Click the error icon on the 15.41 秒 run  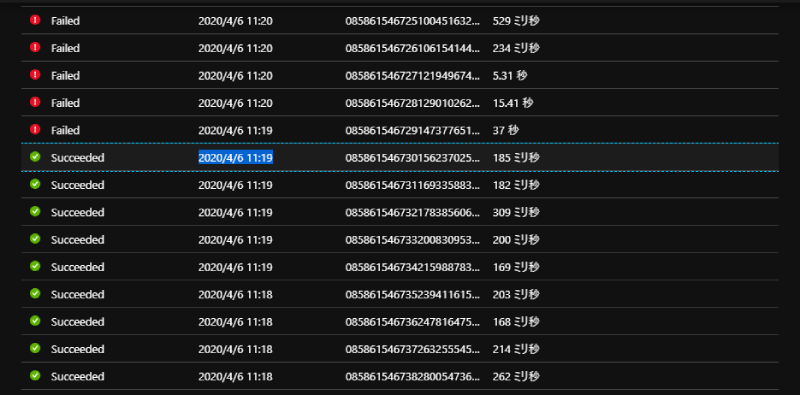point(35,102)
